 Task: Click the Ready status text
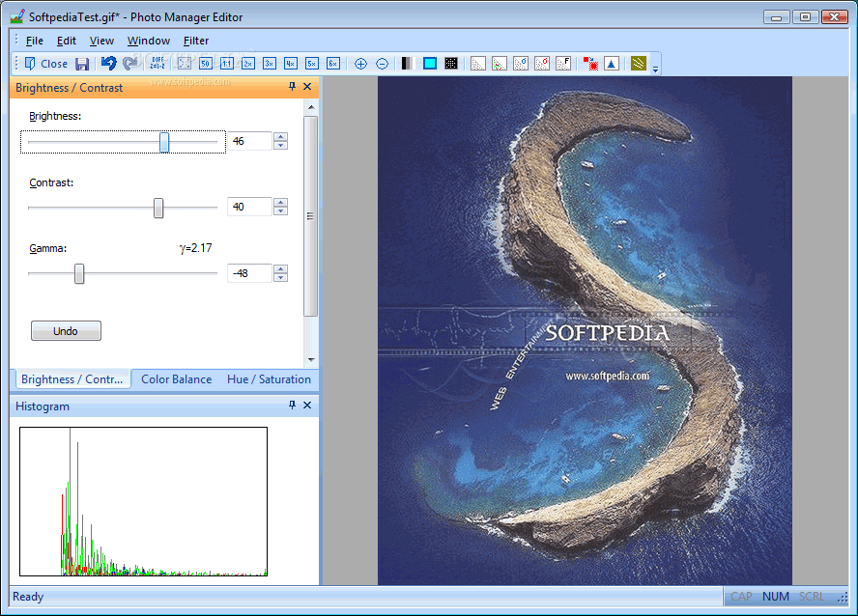(x=28, y=597)
